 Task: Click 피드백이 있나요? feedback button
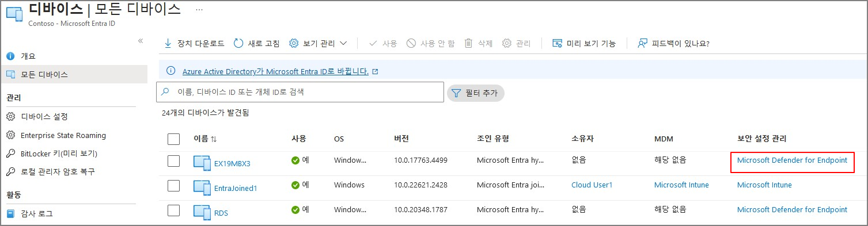pyautogui.click(x=673, y=43)
